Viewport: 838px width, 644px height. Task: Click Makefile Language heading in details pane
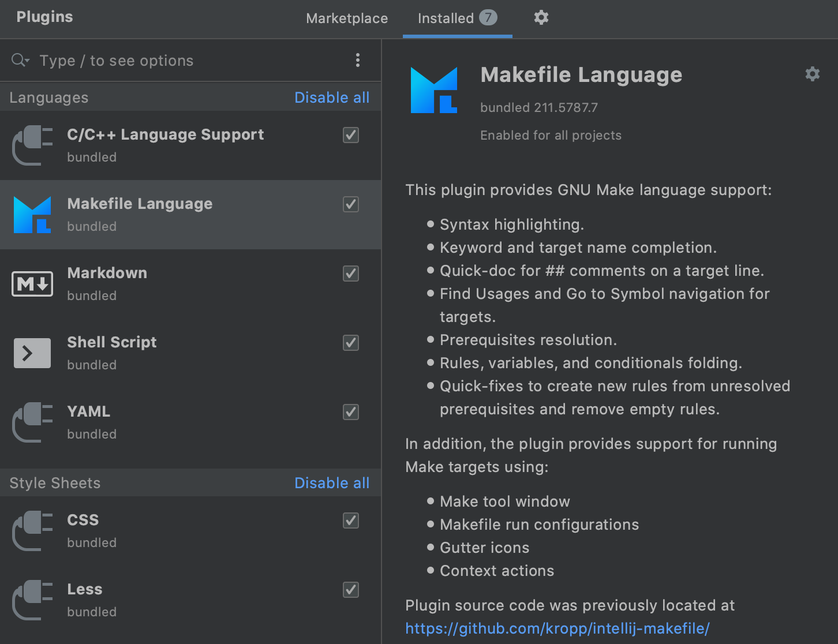pyautogui.click(x=581, y=75)
